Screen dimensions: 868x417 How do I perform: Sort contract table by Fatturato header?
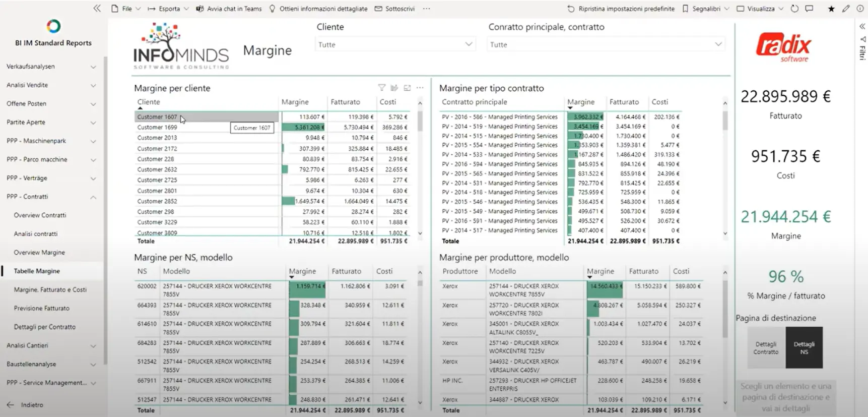[x=624, y=102]
